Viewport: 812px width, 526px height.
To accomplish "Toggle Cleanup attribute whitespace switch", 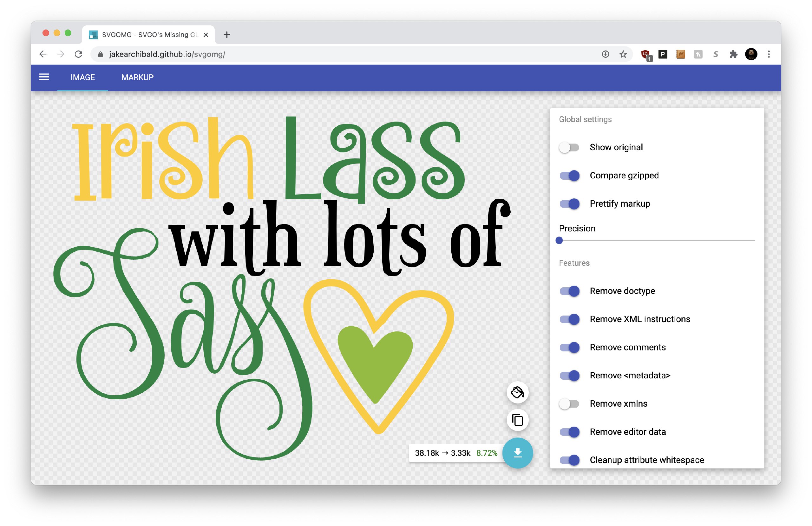I will tap(569, 460).
